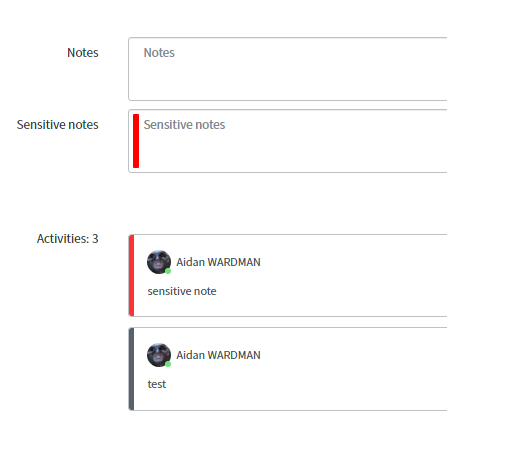Open Aidan WARDMAN's avatar on the sensitive note activity
The image size is (509, 454).
pyautogui.click(x=159, y=262)
